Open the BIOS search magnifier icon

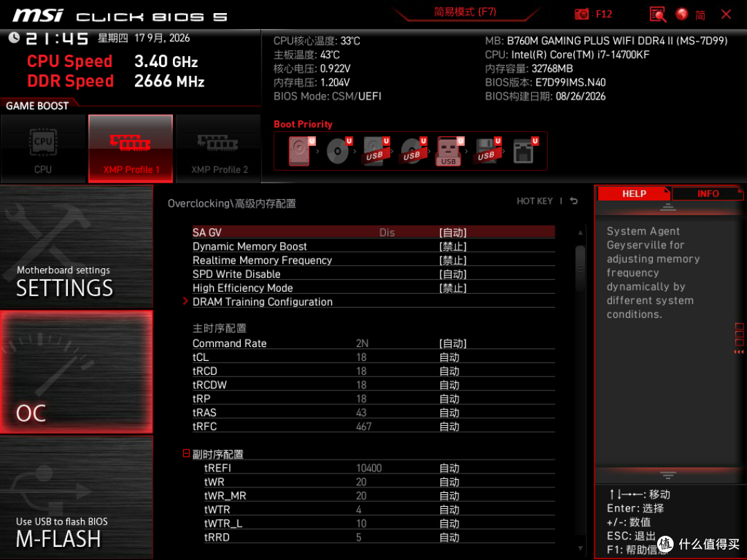click(658, 15)
